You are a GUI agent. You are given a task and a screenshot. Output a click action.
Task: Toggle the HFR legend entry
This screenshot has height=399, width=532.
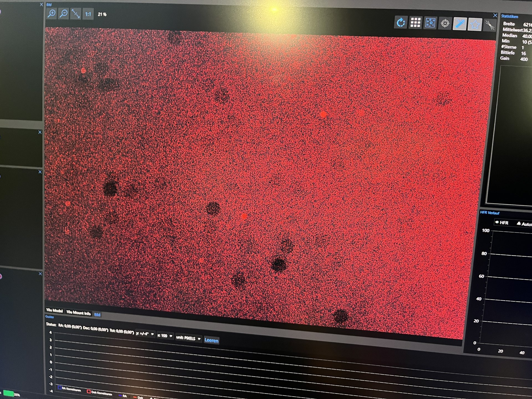502,222
